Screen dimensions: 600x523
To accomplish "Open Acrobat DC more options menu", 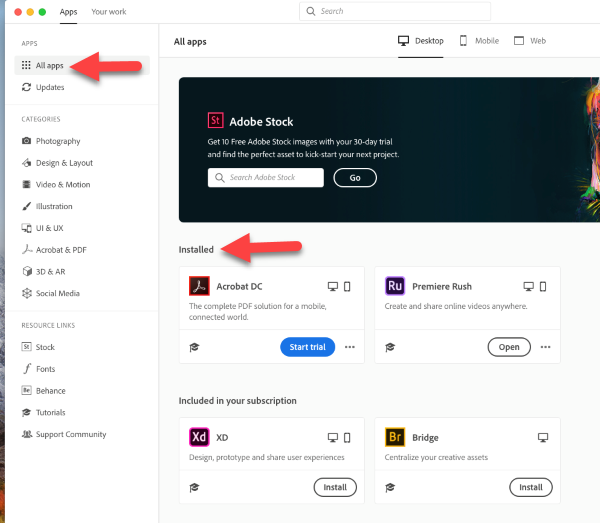I will (350, 347).
